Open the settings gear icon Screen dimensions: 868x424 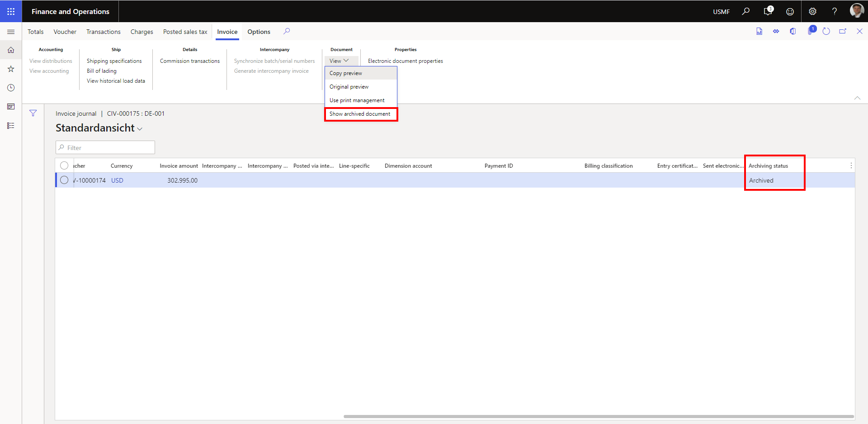pos(812,12)
